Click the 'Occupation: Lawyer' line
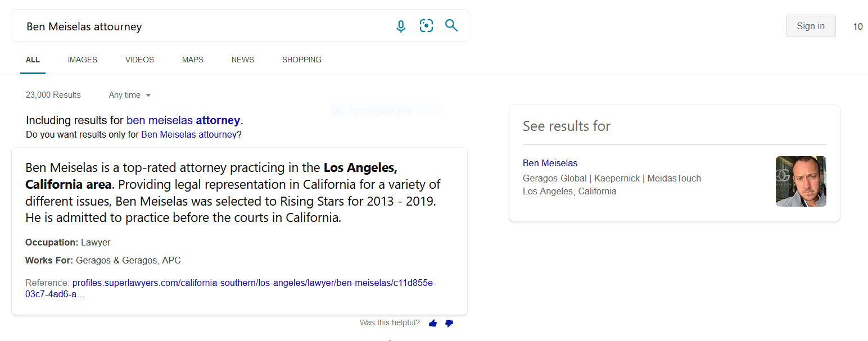 [x=68, y=243]
